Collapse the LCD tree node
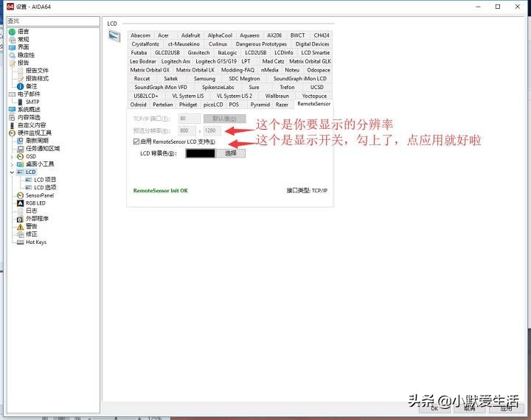The width and height of the screenshot is (531, 420). click(12, 172)
